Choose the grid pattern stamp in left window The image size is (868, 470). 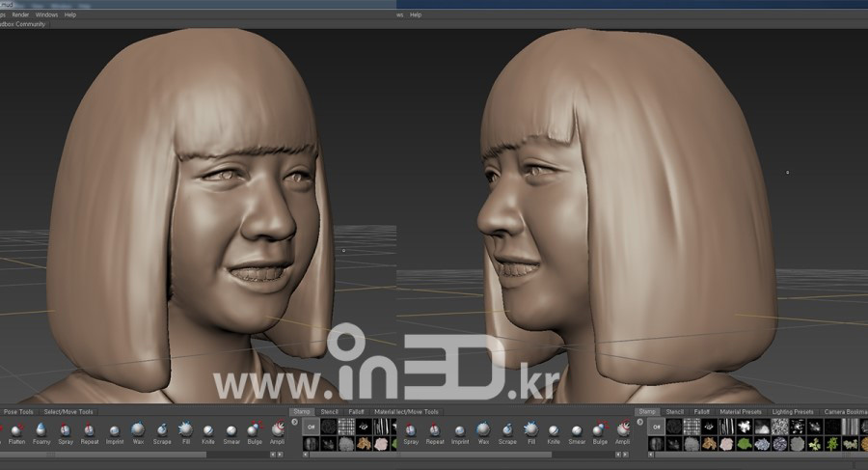tap(346, 427)
